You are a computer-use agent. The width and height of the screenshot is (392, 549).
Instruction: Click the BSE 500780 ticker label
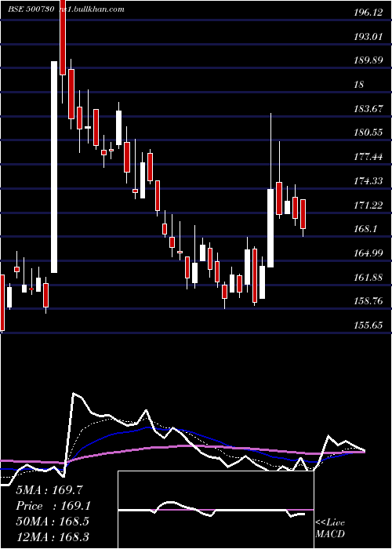click(31, 9)
